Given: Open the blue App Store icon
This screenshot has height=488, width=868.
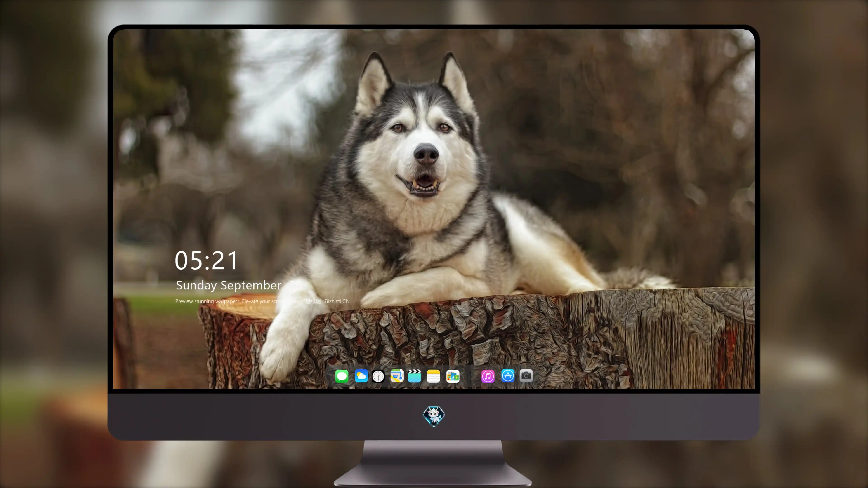Looking at the screenshot, I should 508,375.
